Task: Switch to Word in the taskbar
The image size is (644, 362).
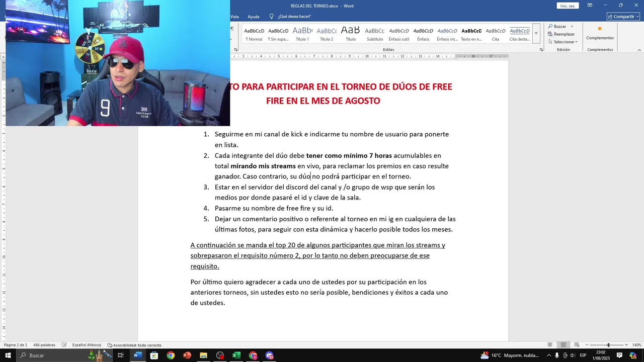Action: (x=137, y=355)
